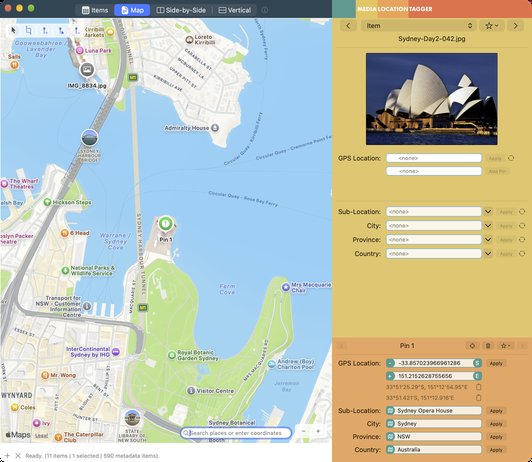Click lookup icon in Pin Country field

coord(390,450)
